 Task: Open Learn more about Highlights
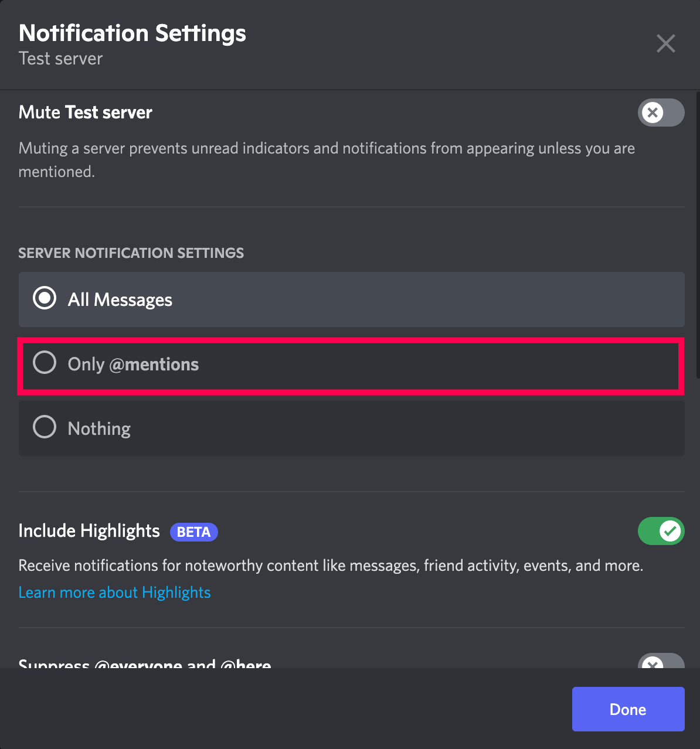(114, 592)
